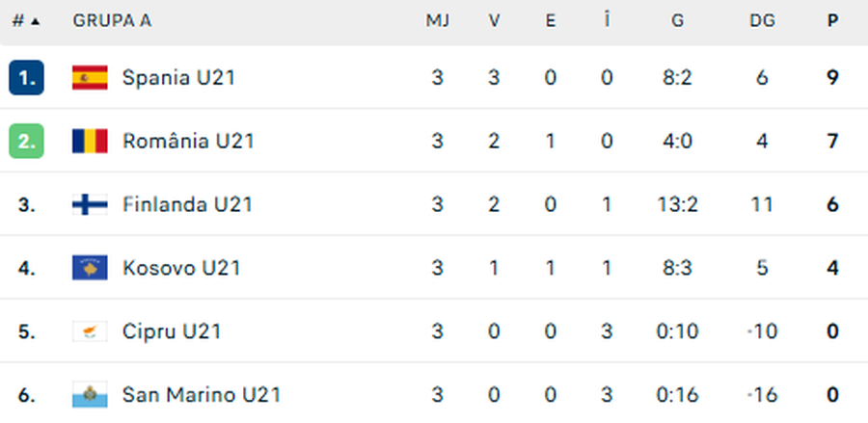Click the G goals column header
868x423 pixels.
[x=677, y=21]
